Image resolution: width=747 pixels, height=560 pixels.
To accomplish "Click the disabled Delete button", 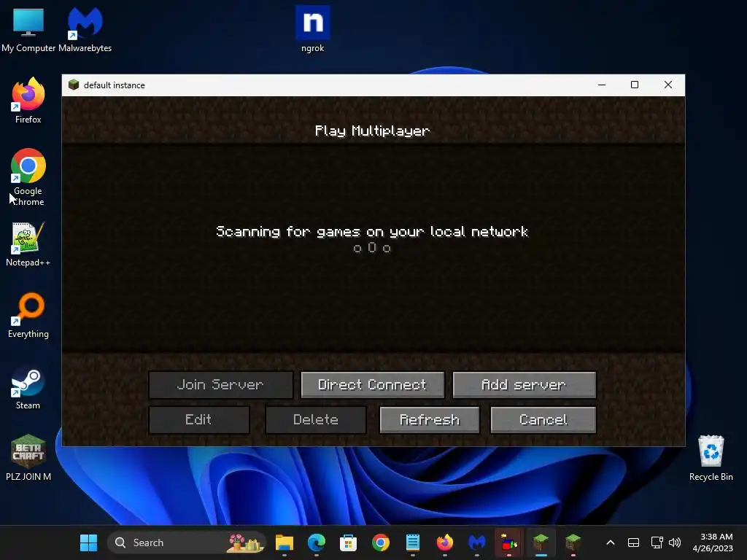I will click(x=315, y=419).
